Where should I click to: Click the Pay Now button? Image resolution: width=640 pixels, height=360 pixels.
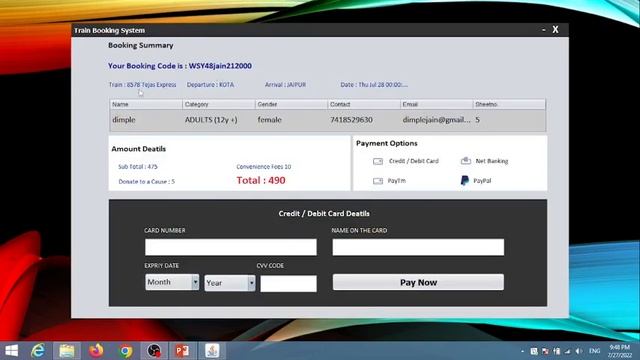418,282
